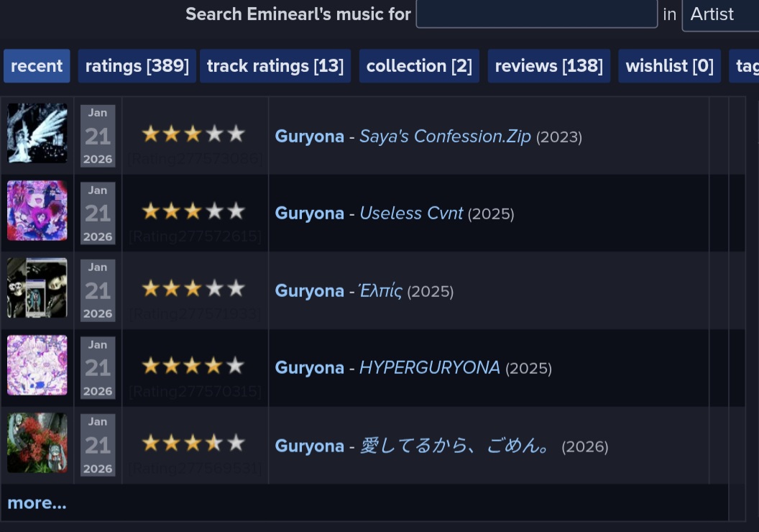Click star rating for Useless Cvnt
Viewport: 759px width, 532px height.
(193, 211)
